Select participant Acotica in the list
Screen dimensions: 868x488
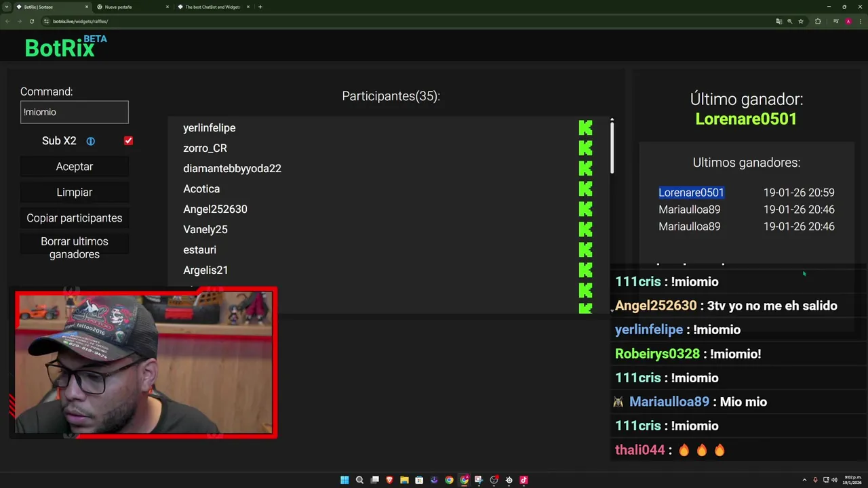pos(201,188)
